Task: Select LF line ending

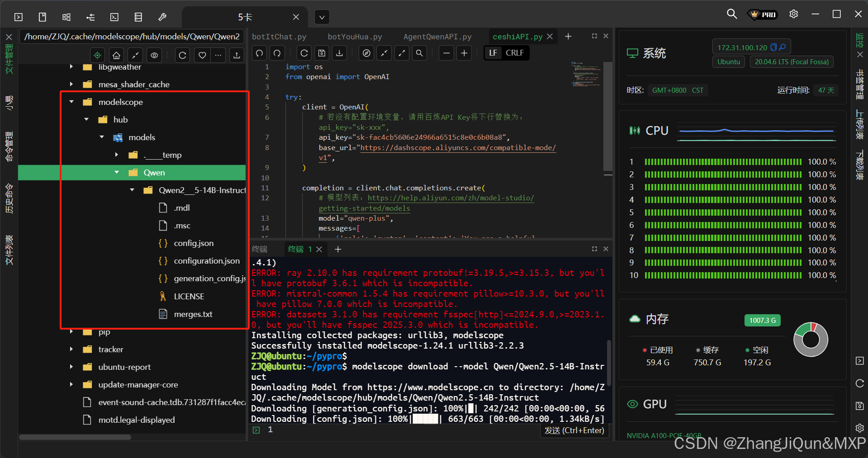Action: click(x=493, y=53)
